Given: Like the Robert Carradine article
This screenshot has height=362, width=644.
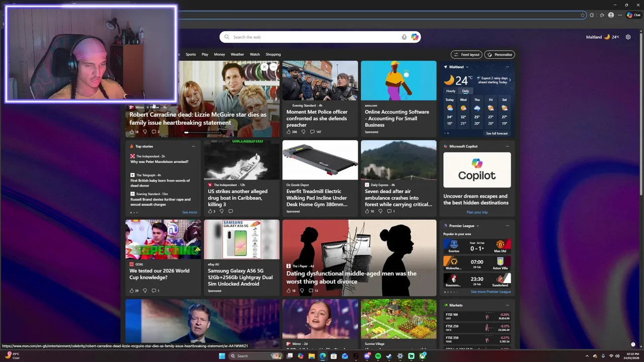Looking at the screenshot, I should tap(132, 132).
